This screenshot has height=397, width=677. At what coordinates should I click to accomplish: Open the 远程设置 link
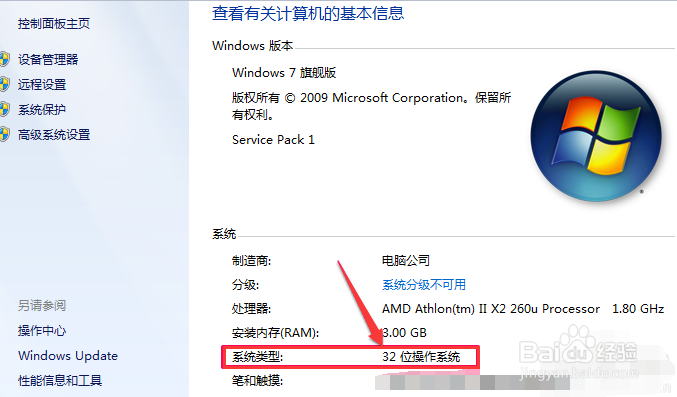[x=42, y=84]
